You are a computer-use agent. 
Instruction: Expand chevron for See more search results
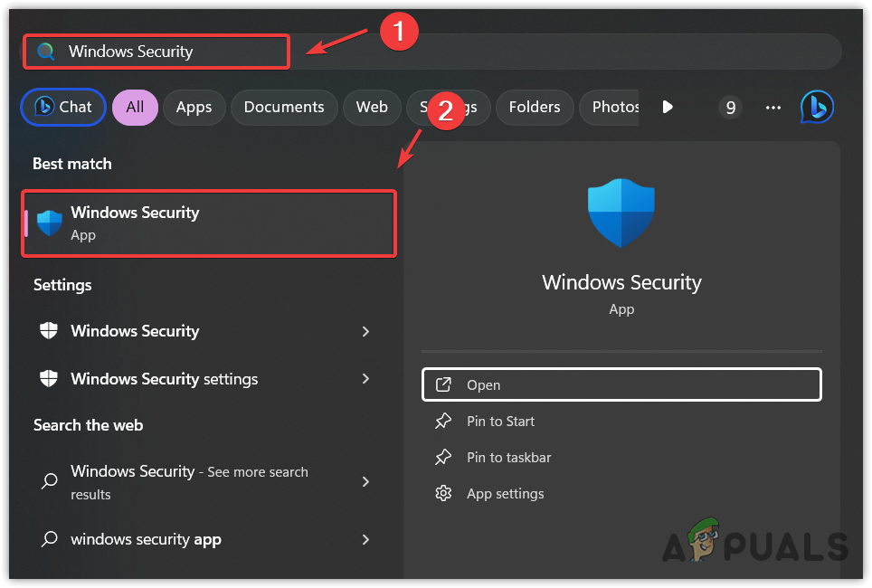(365, 482)
